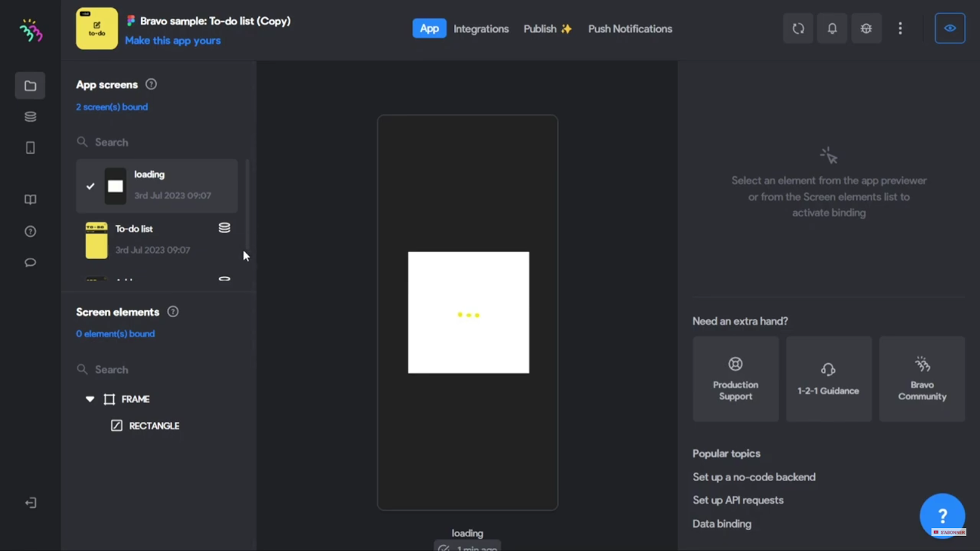Select the database data collections sidebar icon

[x=30, y=116]
